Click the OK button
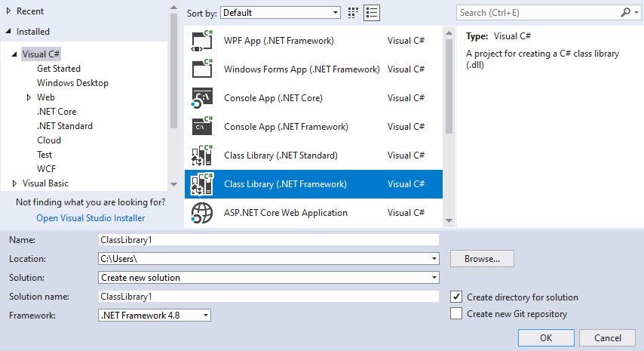 pos(546,338)
